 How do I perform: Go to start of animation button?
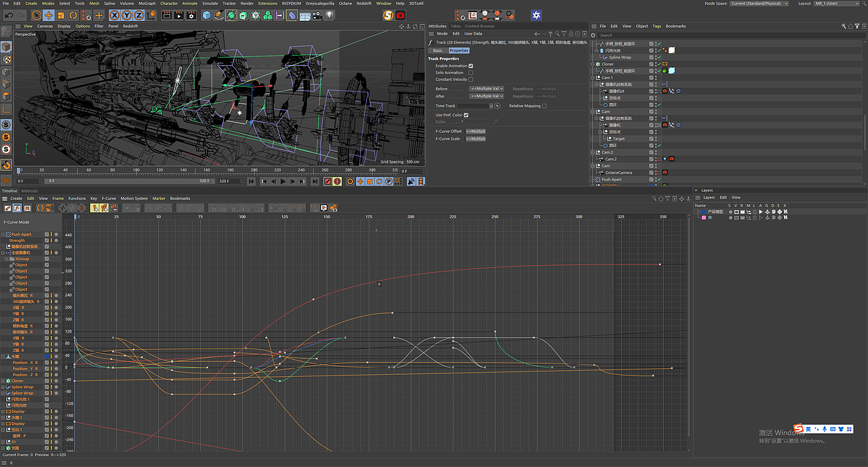(252, 181)
